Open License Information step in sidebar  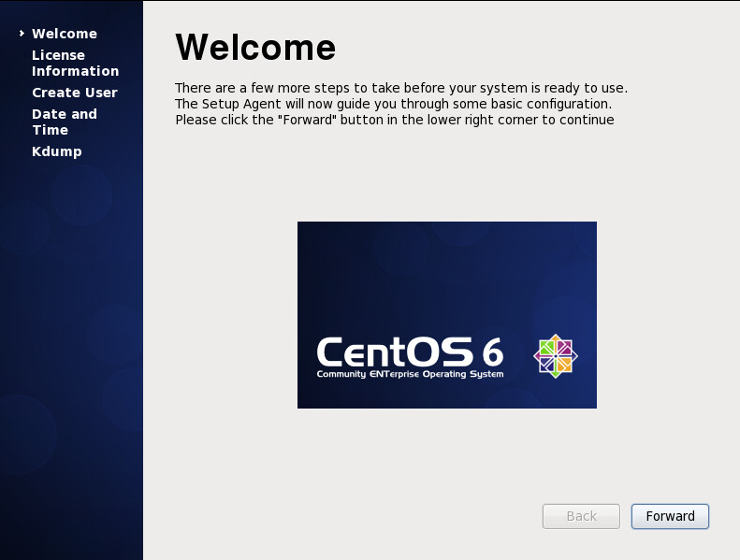[x=75, y=63]
